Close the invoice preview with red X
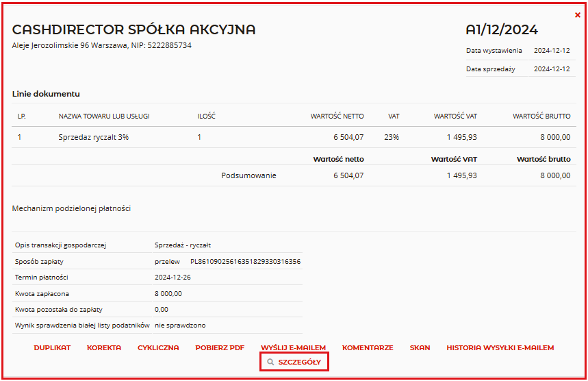 coord(578,15)
